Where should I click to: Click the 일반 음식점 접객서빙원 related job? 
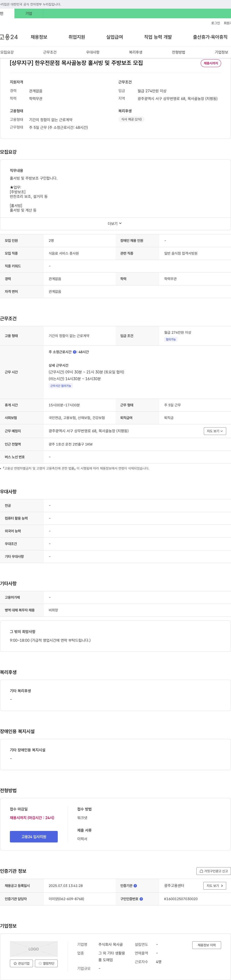181,253
